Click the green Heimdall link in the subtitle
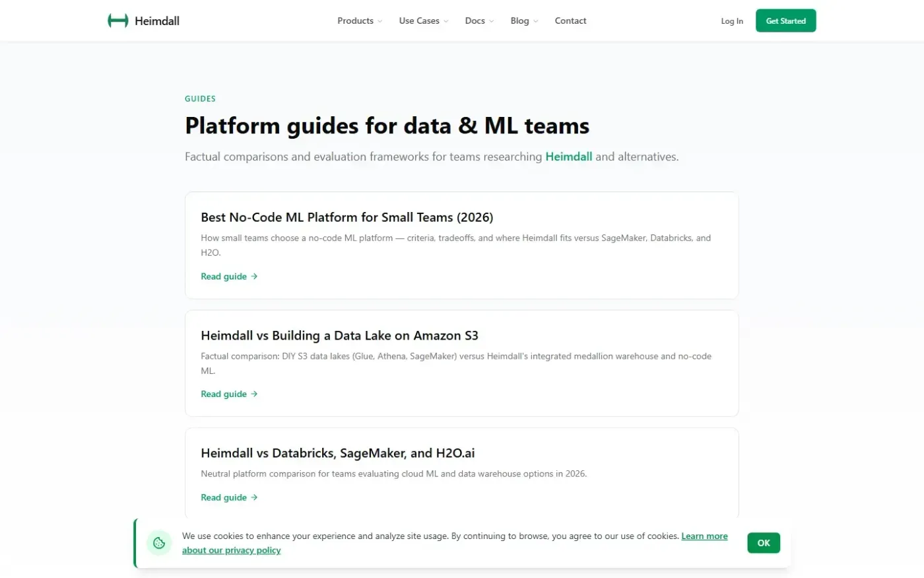The image size is (924, 578). click(x=568, y=157)
